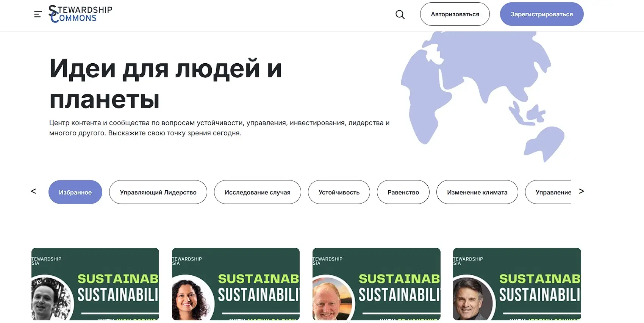Select the Равенство category
The height and width of the screenshot is (323, 644).
point(403,192)
